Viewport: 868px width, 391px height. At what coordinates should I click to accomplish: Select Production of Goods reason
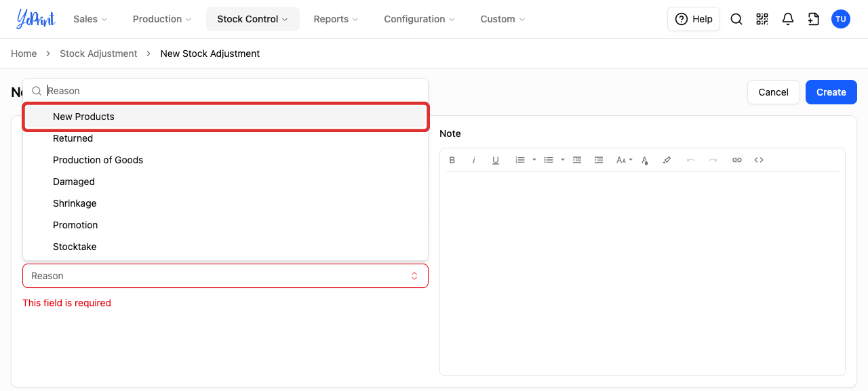[225, 160]
